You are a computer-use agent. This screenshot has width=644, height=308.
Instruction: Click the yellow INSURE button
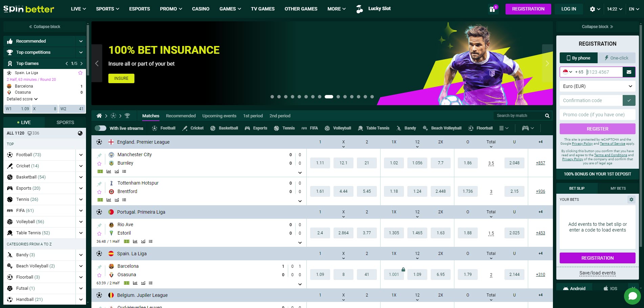click(x=121, y=78)
